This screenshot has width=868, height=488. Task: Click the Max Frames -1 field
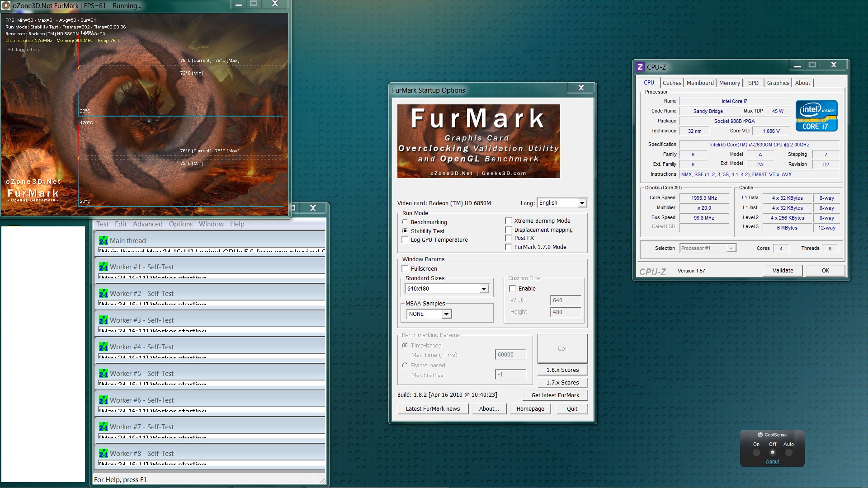click(x=510, y=375)
